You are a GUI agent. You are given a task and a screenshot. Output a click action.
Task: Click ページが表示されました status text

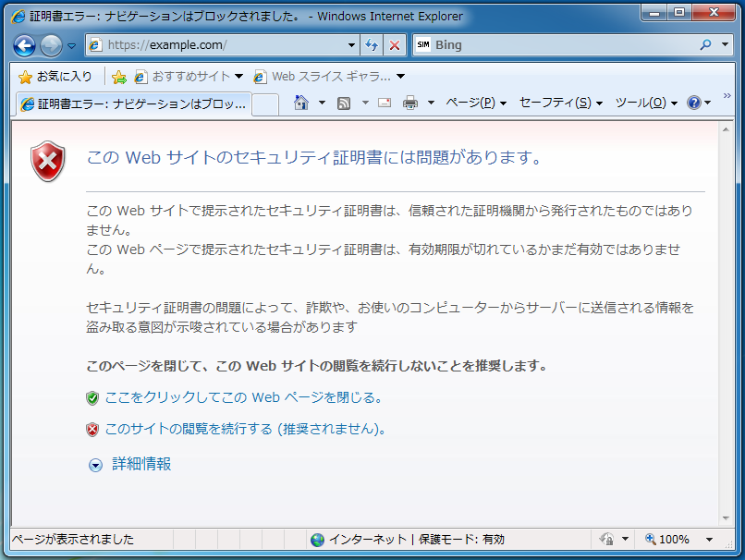(x=73, y=540)
